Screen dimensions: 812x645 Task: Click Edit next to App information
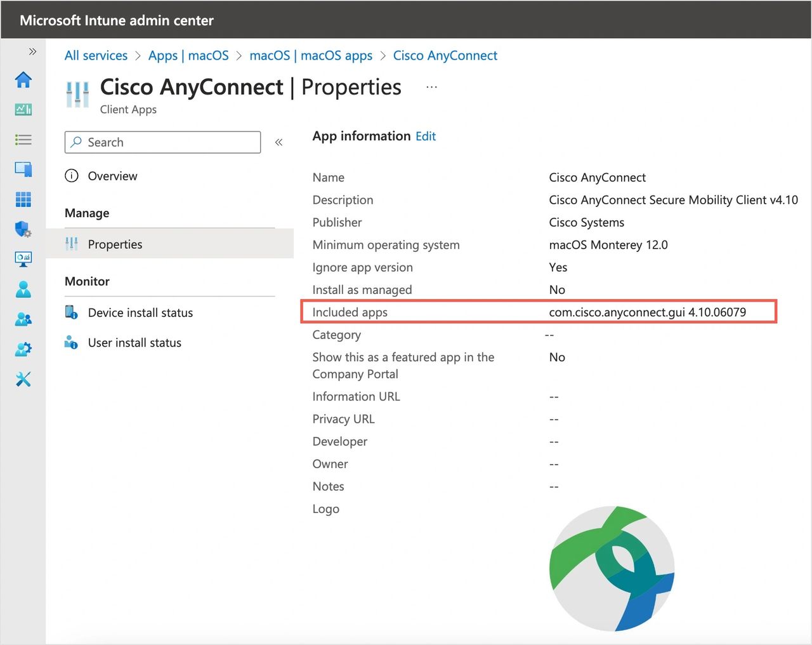(x=426, y=136)
